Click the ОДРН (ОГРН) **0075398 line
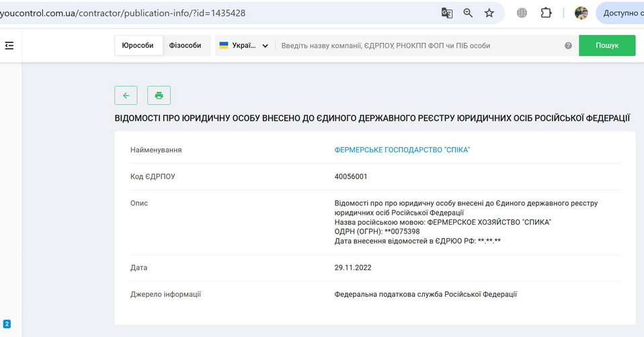Viewport: 644px width, 337px height. point(377,232)
